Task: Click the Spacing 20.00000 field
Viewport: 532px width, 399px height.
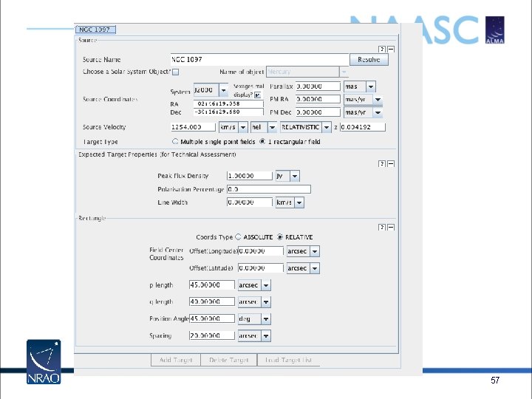Action: pos(212,336)
